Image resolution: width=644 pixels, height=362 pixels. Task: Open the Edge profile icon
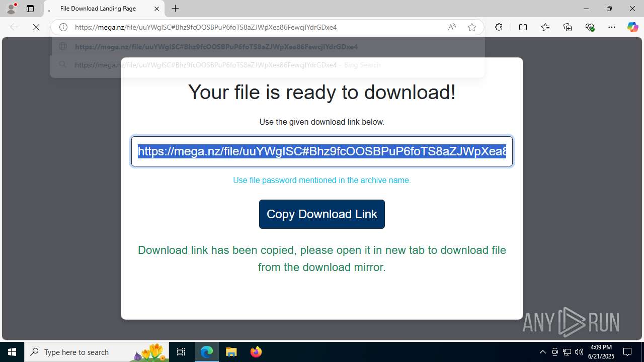pyautogui.click(x=11, y=9)
